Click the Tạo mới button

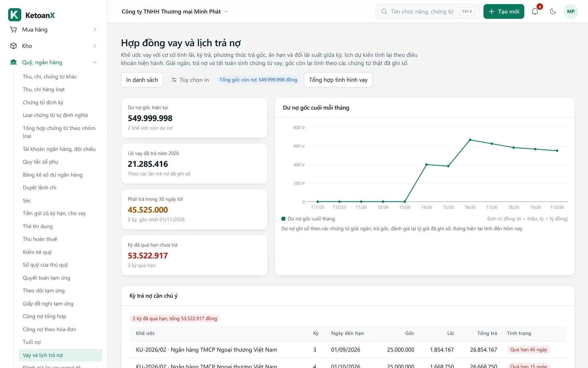504,12
